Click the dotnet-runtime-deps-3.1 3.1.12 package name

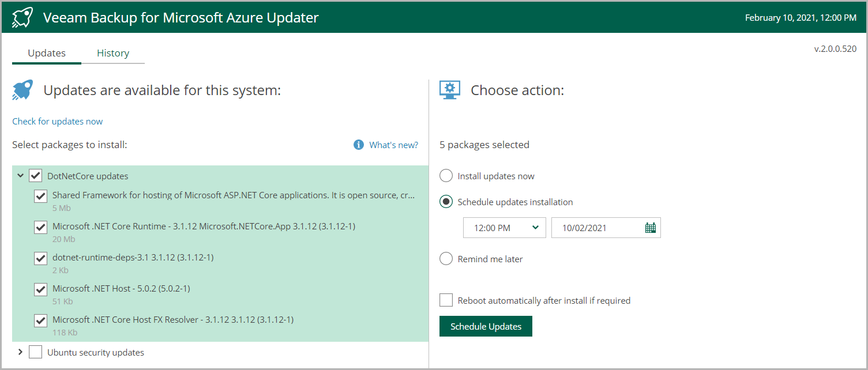(x=133, y=257)
